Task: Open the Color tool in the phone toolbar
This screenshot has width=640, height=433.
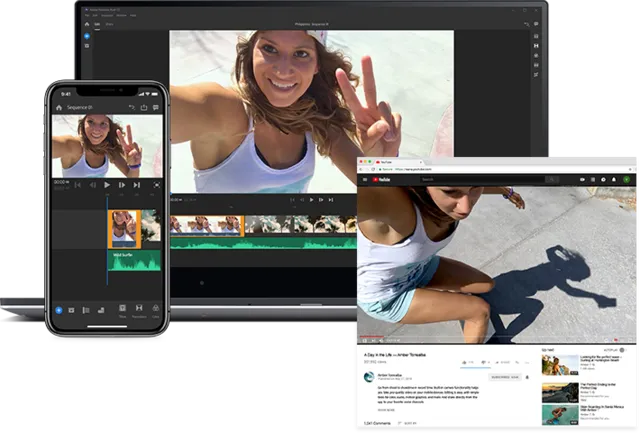Action: coord(153,310)
